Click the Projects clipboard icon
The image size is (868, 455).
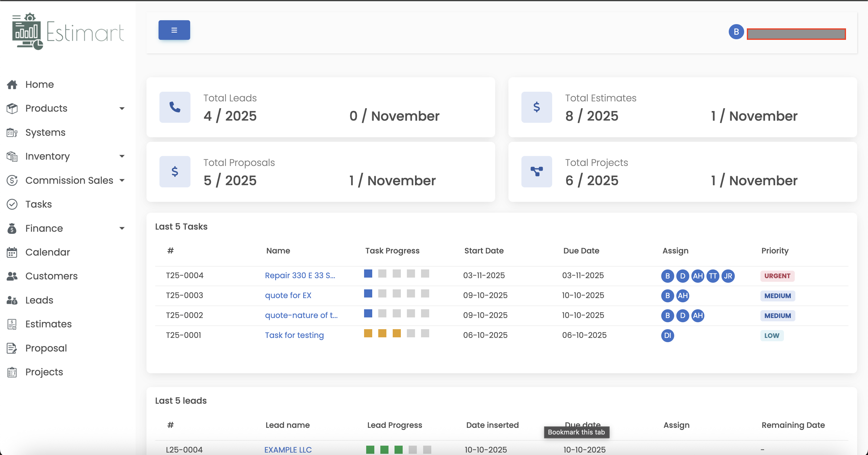(12, 372)
